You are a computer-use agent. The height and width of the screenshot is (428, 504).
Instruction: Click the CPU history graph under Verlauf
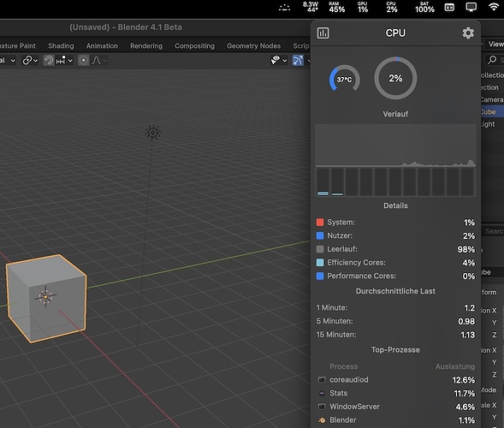395,146
